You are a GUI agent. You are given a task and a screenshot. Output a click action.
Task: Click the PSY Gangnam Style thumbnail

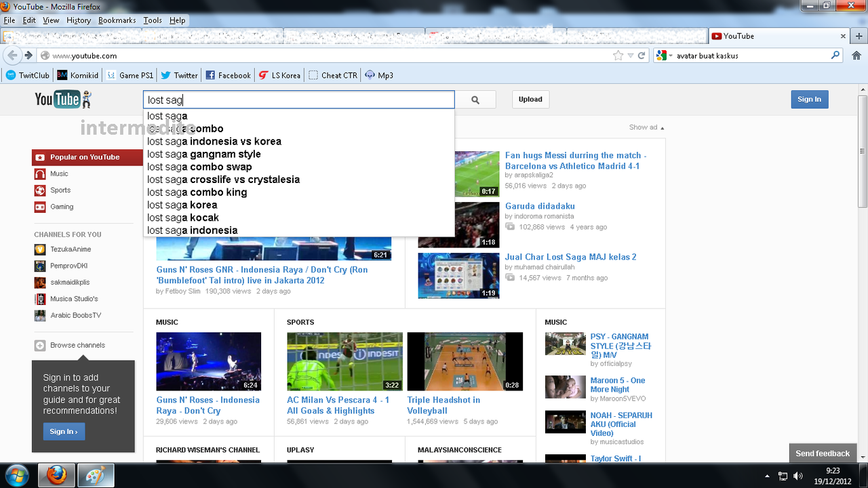[x=566, y=344]
